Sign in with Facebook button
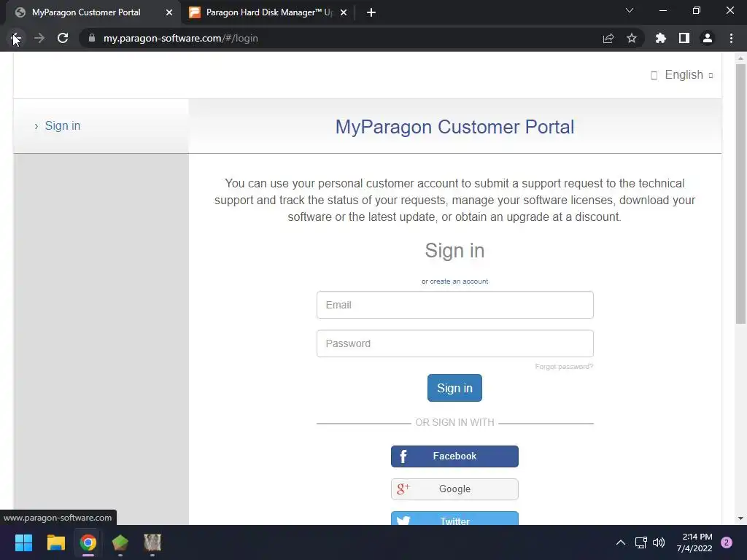This screenshot has height=560, width=747. (x=454, y=456)
